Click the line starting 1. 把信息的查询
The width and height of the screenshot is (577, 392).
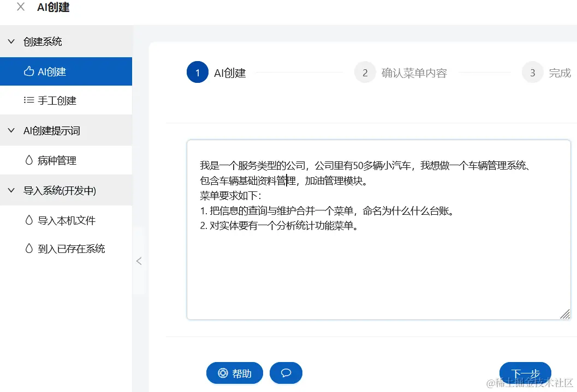[x=327, y=210]
